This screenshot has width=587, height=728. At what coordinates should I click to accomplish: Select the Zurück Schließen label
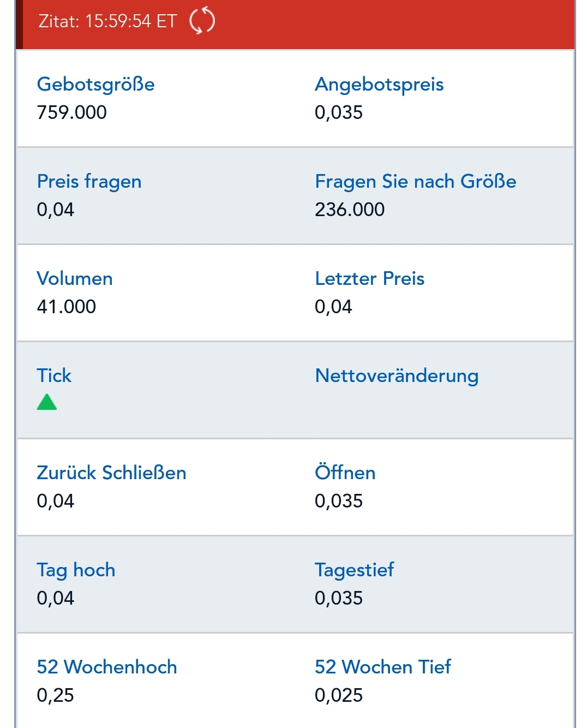pos(111,473)
